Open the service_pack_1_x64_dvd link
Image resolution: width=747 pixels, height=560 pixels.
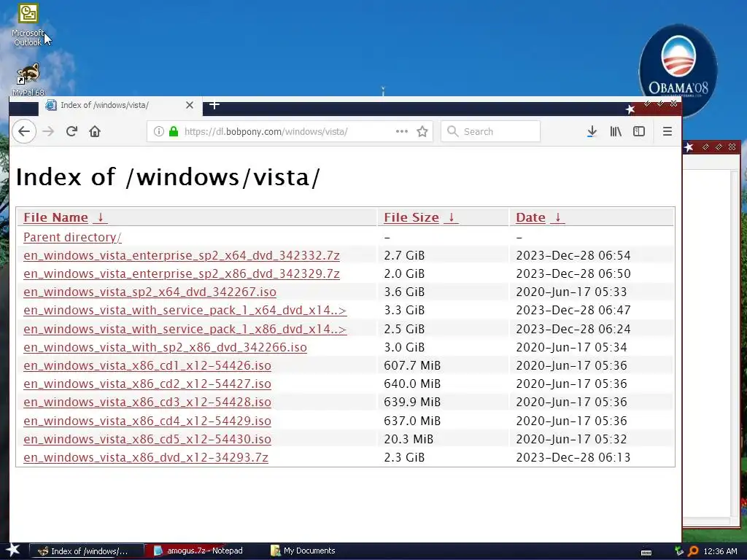(x=185, y=311)
